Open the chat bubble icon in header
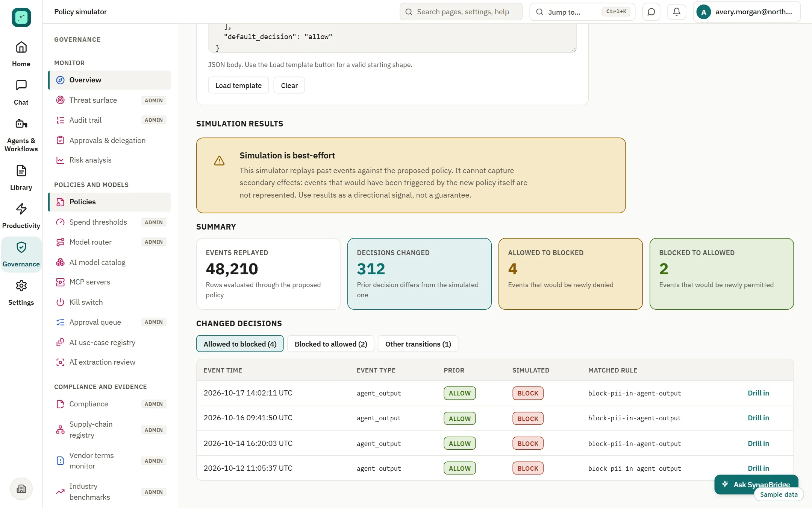 pos(651,12)
